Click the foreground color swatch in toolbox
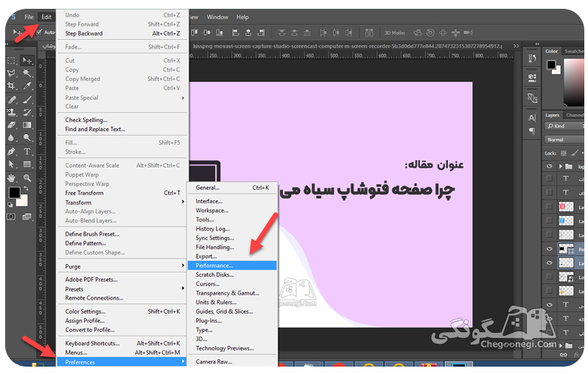Image resolution: width=588 pixels, height=374 pixels. [14, 193]
